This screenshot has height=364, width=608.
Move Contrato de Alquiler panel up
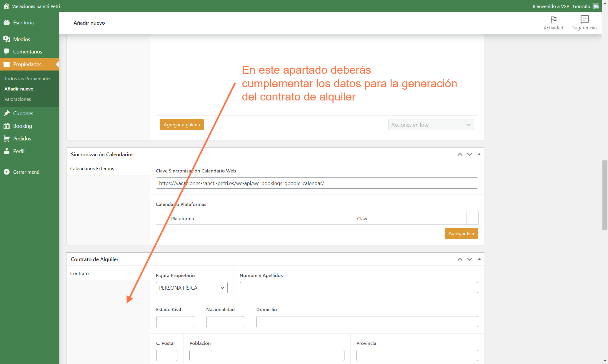point(460,259)
